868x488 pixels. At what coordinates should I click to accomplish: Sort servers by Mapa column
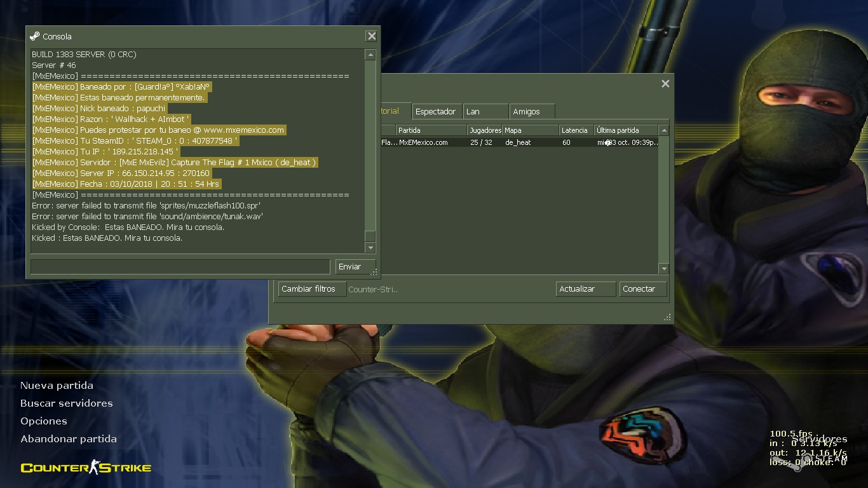tap(531, 130)
